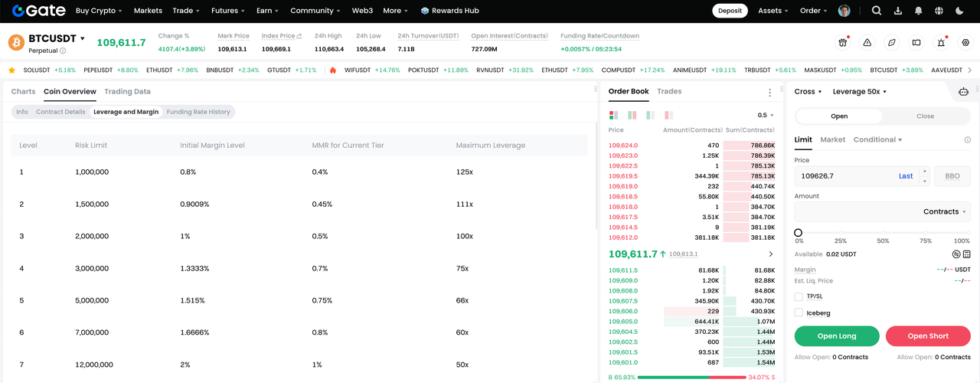
Task: Open the Leverage 50x dropdown
Action: [x=859, y=92]
